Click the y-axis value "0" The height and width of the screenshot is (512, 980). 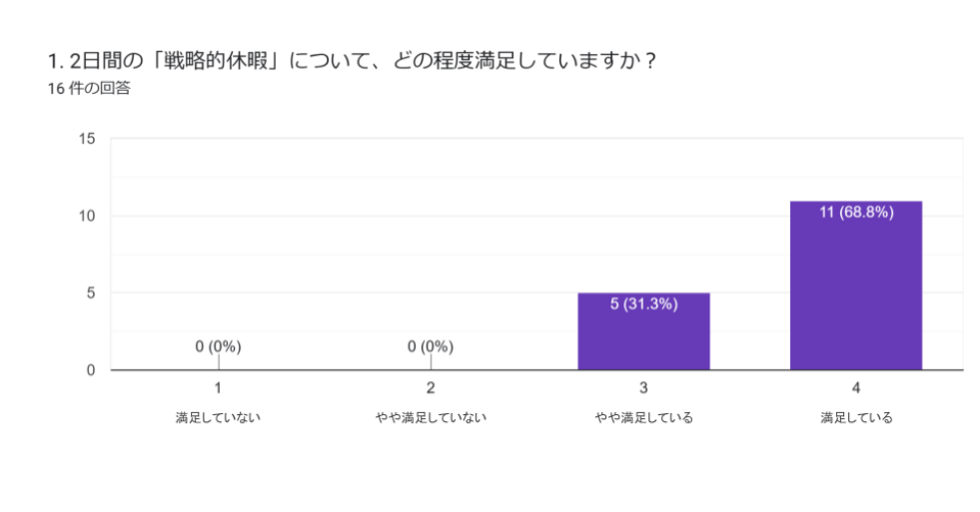91,370
